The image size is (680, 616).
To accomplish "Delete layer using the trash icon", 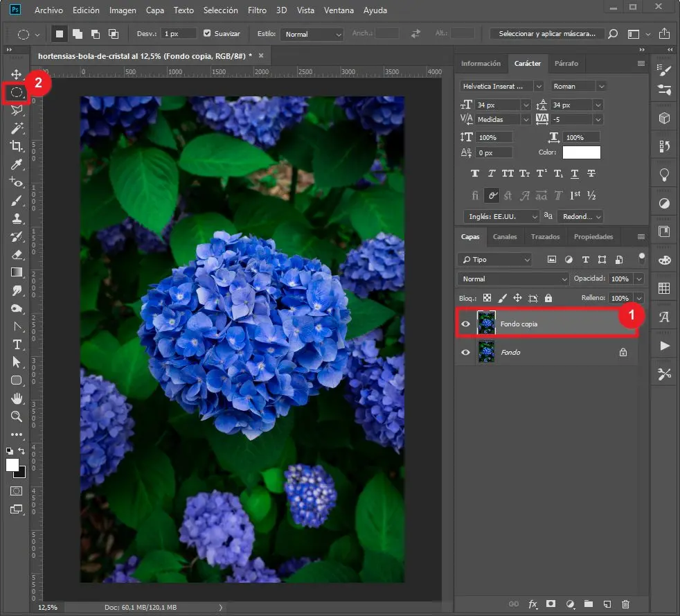I will click(x=626, y=604).
